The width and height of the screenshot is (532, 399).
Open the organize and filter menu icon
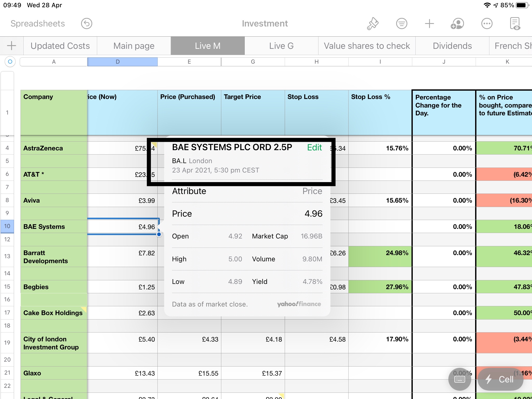coord(401,24)
